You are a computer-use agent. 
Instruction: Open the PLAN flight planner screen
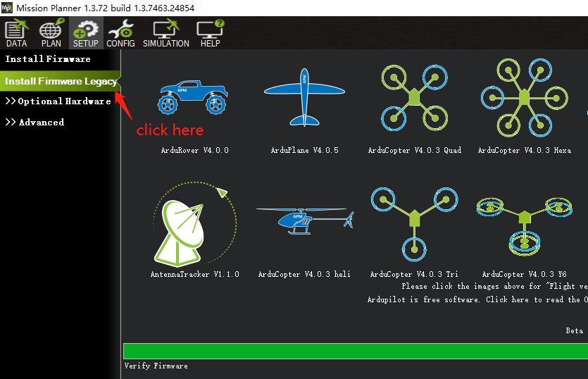pos(51,33)
